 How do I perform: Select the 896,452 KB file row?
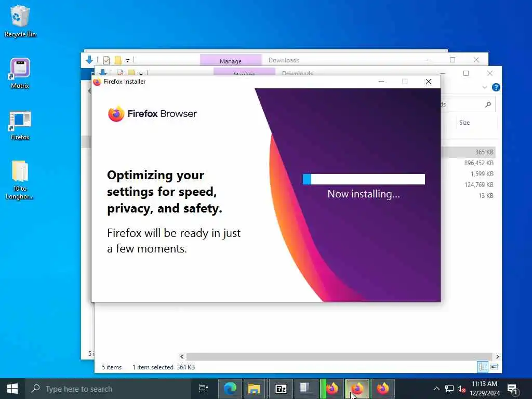tap(469, 163)
